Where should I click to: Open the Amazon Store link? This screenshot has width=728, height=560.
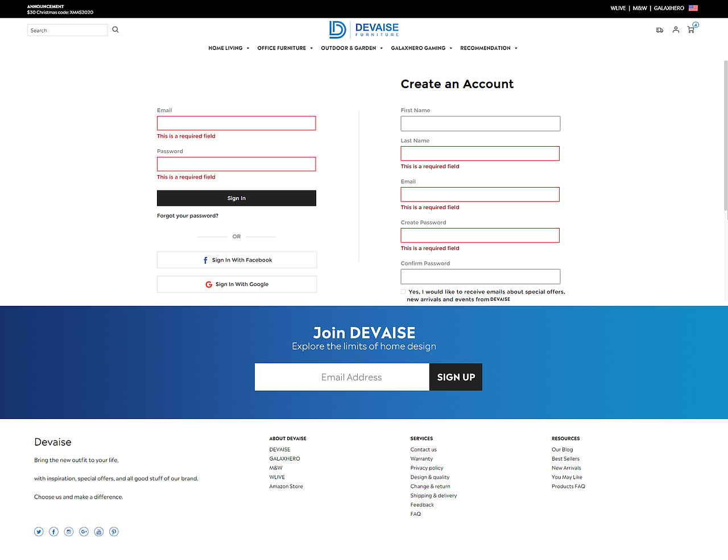click(286, 487)
